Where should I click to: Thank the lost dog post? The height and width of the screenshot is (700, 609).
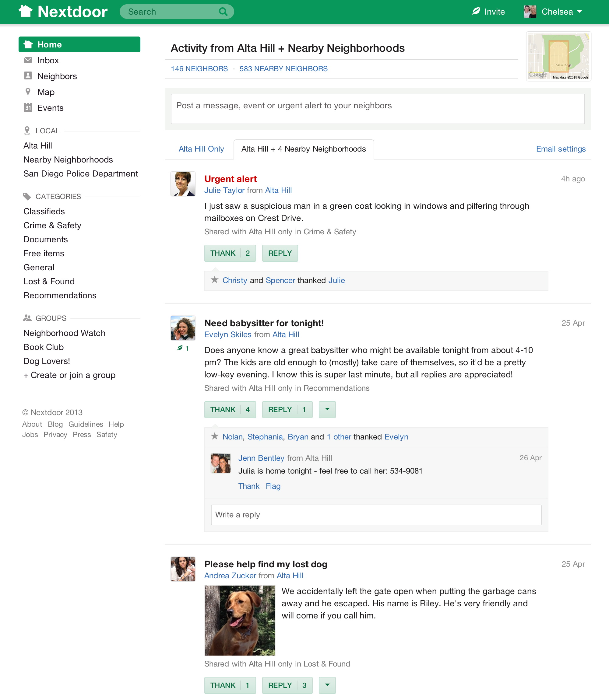pyautogui.click(x=230, y=685)
